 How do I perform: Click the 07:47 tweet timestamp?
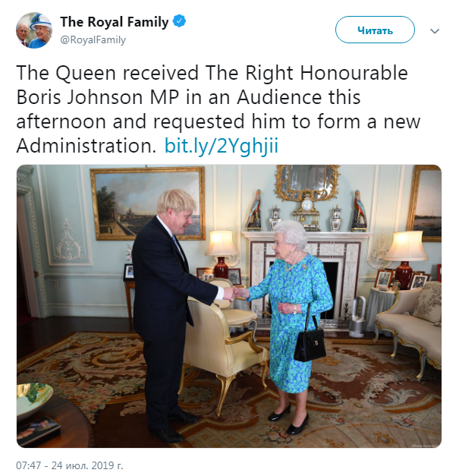pyautogui.click(x=68, y=463)
